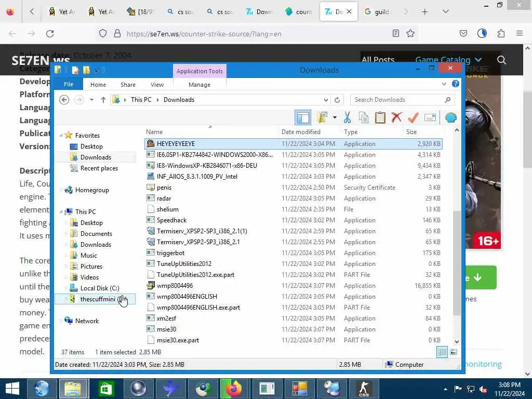This screenshot has height=399, width=532.
Task: Open the View ribbon tab
Action: point(157,85)
